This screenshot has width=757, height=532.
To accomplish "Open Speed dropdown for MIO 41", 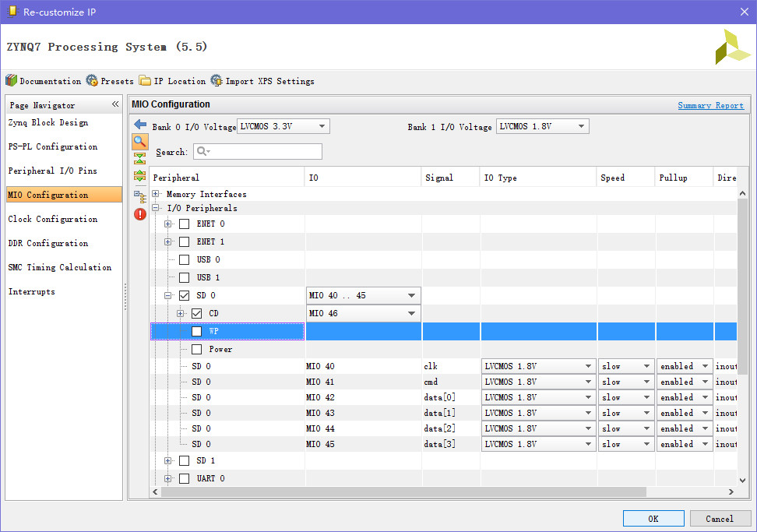I will (x=626, y=382).
